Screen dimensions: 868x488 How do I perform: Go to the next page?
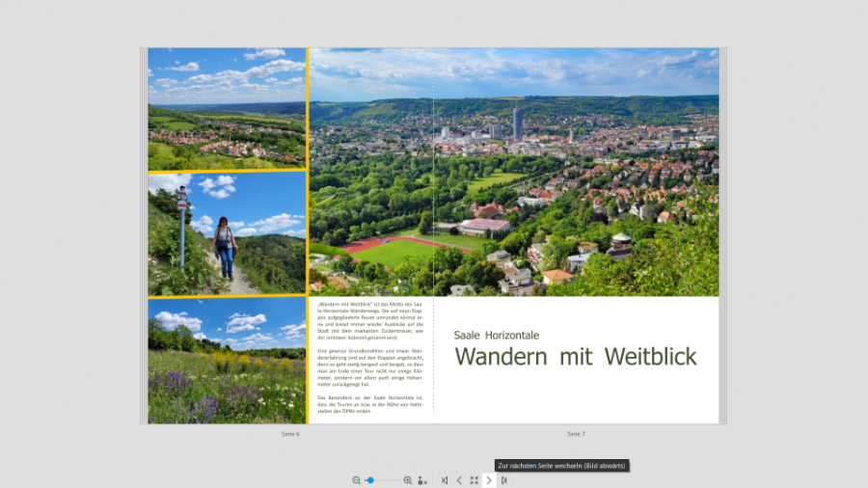pyautogui.click(x=489, y=480)
